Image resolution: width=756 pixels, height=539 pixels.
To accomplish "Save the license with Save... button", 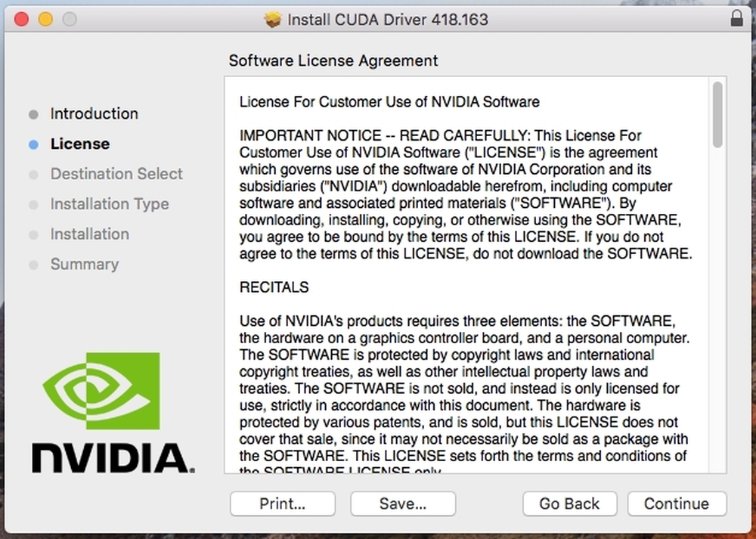I will 403,503.
